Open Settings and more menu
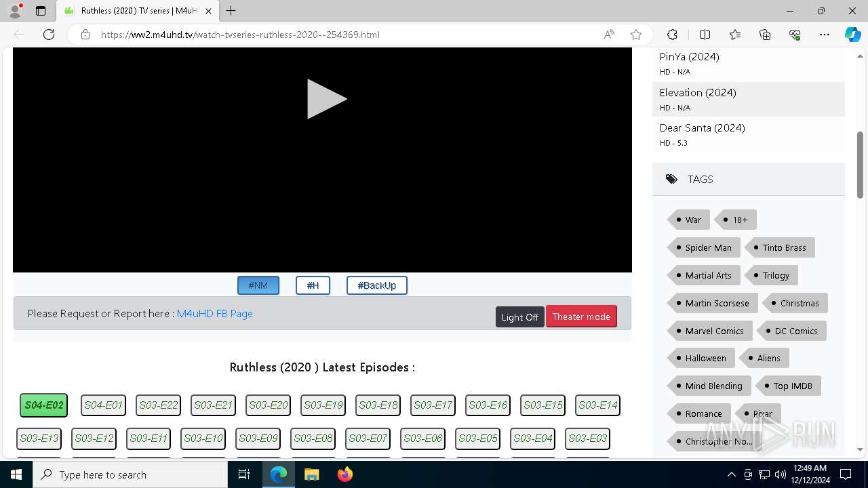Screen dimensions: 868x488 coord(825,35)
